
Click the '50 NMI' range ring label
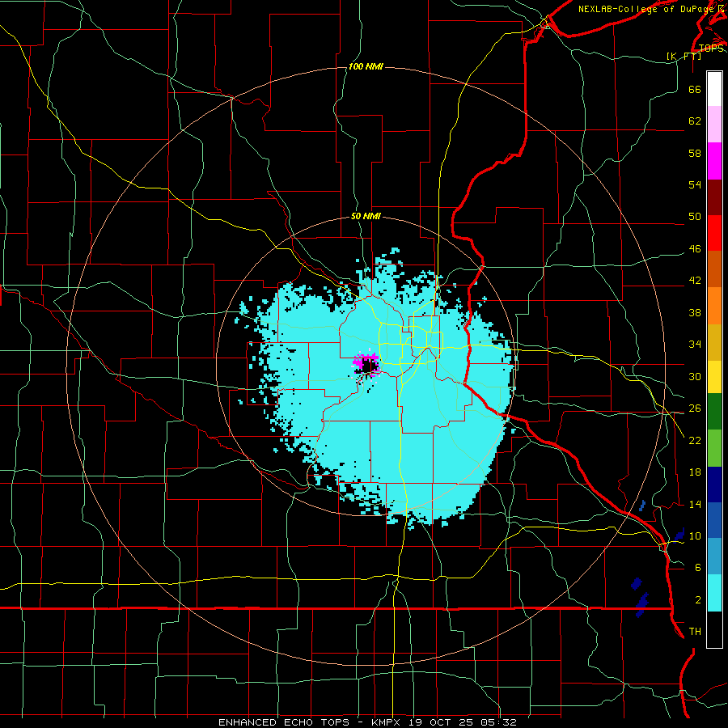(x=366, y=216)
